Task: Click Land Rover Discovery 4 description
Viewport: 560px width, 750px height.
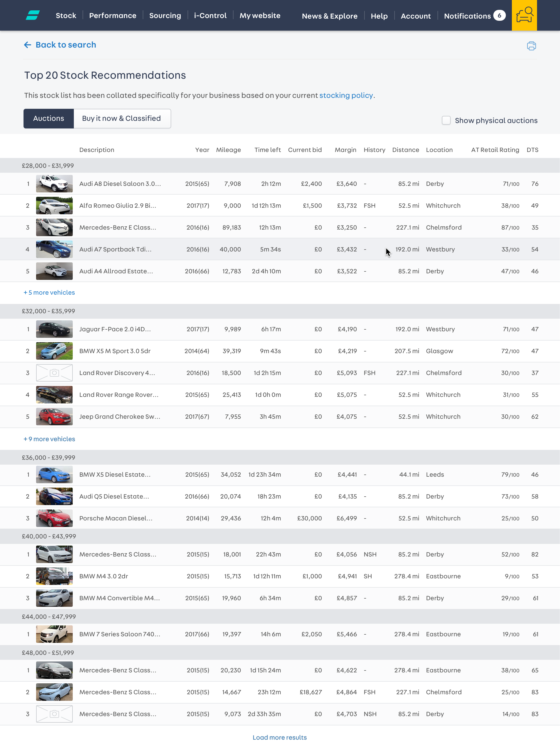Action: [117, 373]
